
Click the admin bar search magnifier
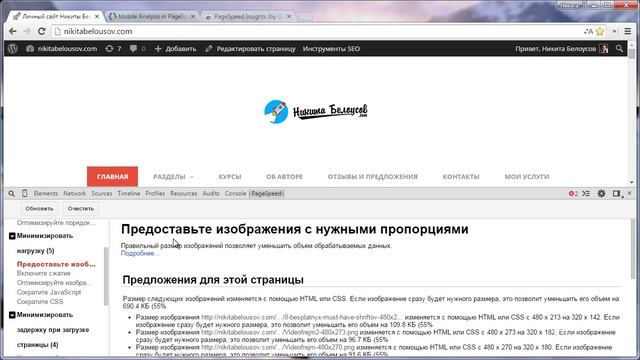(x=619, y=49)
